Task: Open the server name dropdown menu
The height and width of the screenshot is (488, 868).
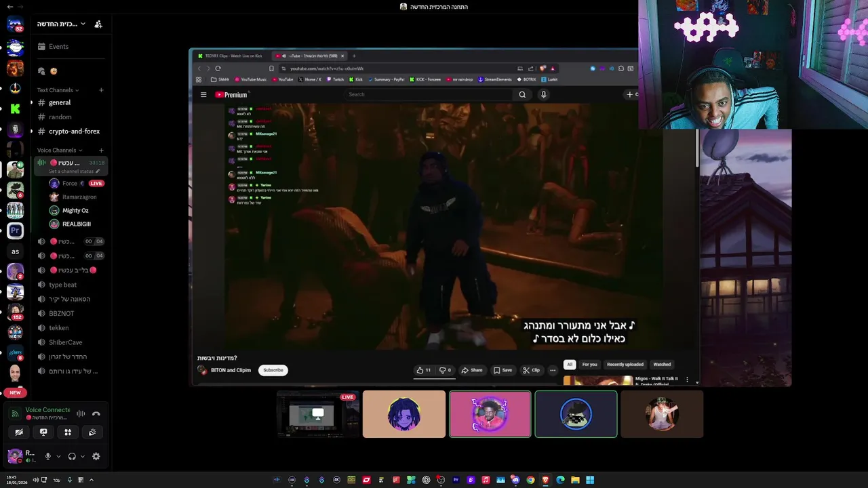Action: click(x=61, y=24)
